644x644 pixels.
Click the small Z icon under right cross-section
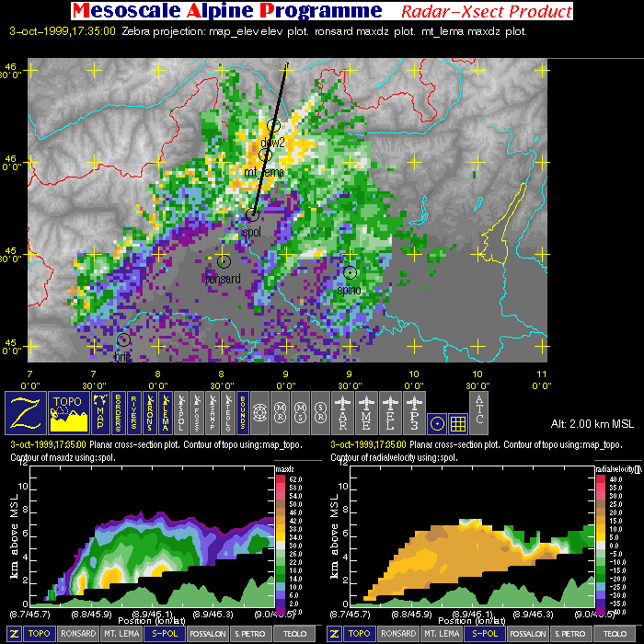tap(334, 634)
